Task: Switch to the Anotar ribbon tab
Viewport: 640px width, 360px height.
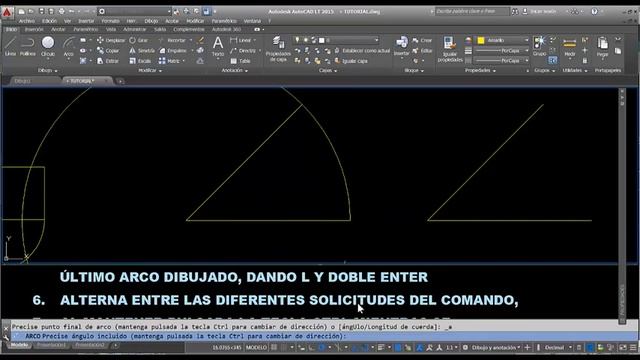Action: click(x=58, y=29)
